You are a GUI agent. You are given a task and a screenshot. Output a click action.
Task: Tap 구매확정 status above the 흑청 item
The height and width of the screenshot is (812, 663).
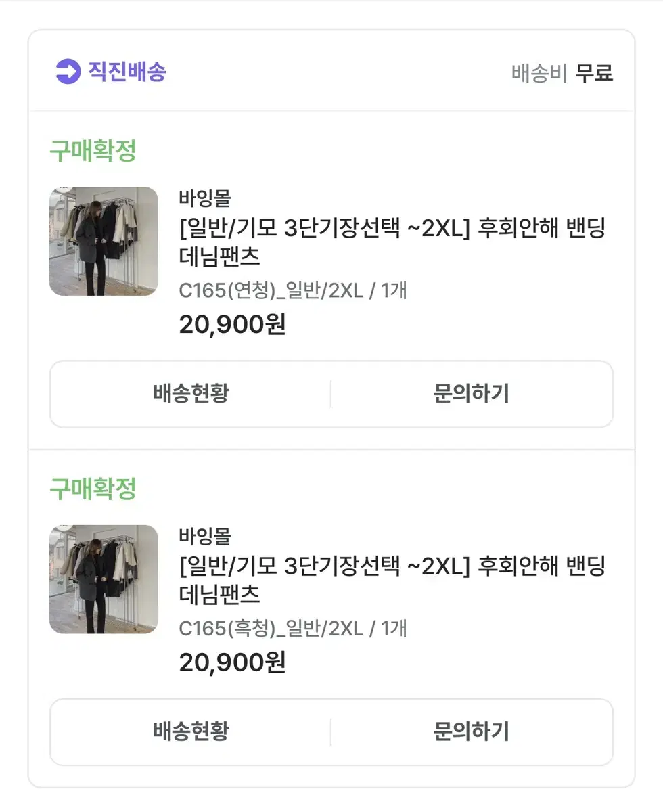93,489
